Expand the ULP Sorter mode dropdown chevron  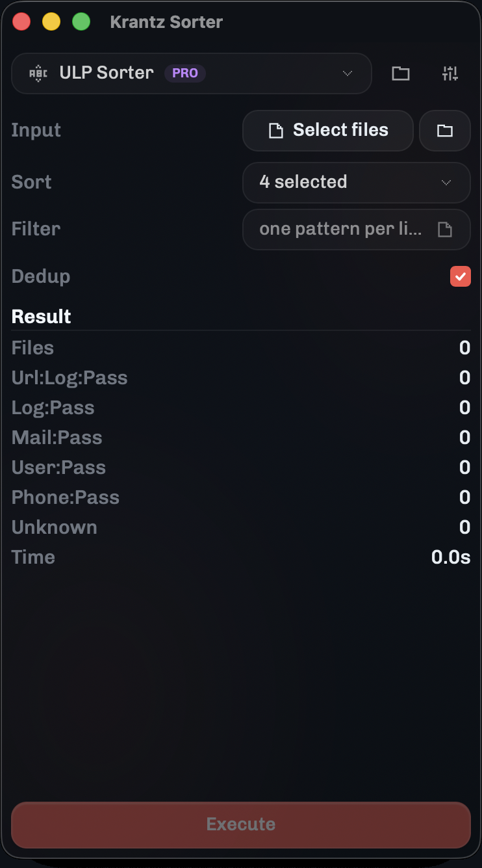tap(348, 73)
